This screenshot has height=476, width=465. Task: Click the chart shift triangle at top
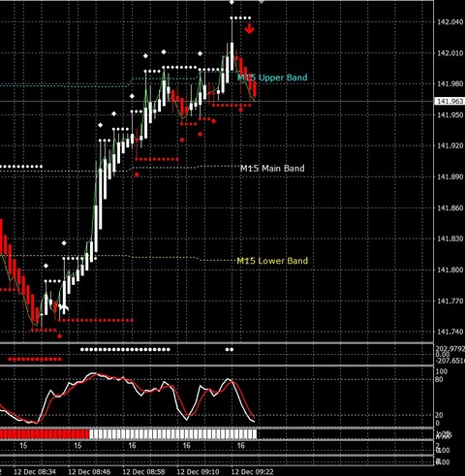261,2
